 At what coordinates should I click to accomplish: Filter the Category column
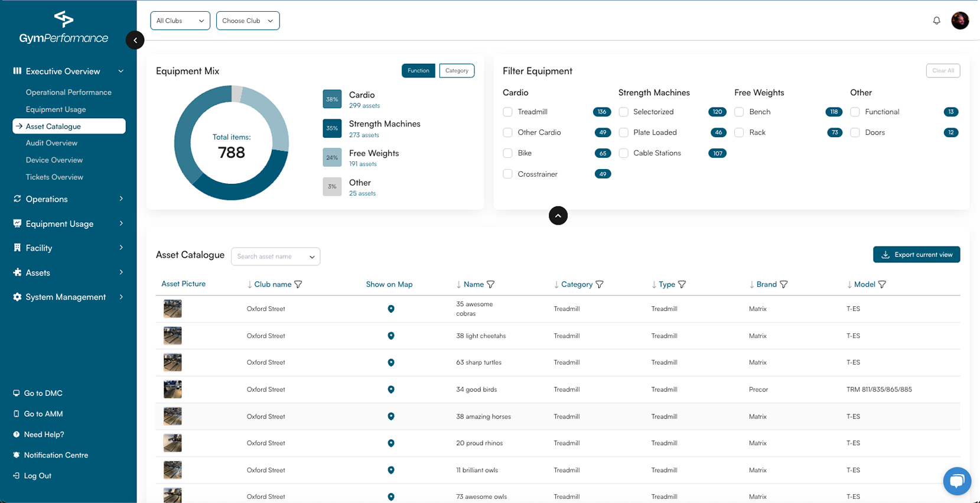pos(600,284)
